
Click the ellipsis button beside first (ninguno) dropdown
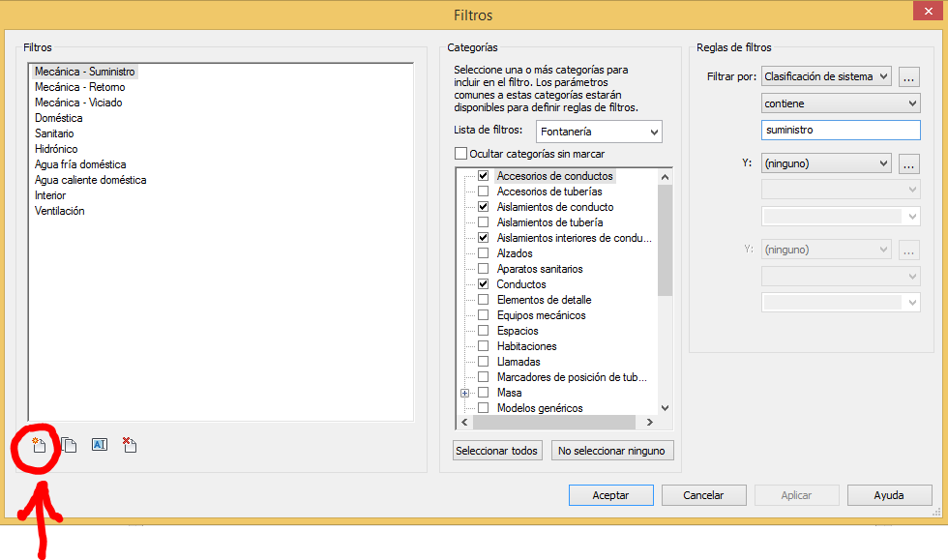908,163
